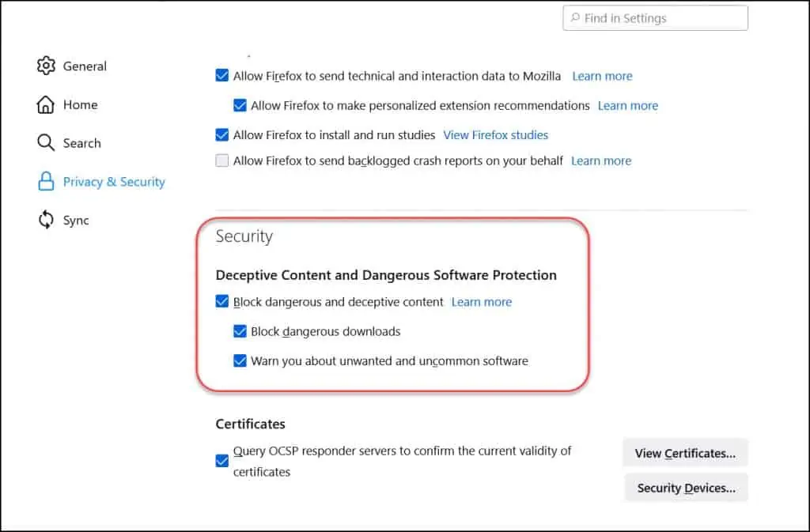Image resolution: width=810 pixels, height=532 pixels.
Task: Click the Privacy & Security lock icon
Action: (x=46, y=182)
